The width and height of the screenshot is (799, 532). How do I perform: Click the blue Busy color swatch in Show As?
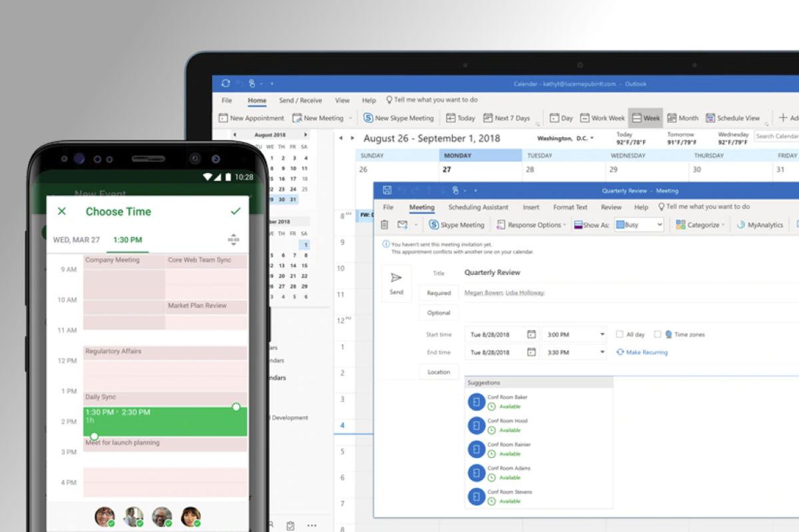pos(619,225)
